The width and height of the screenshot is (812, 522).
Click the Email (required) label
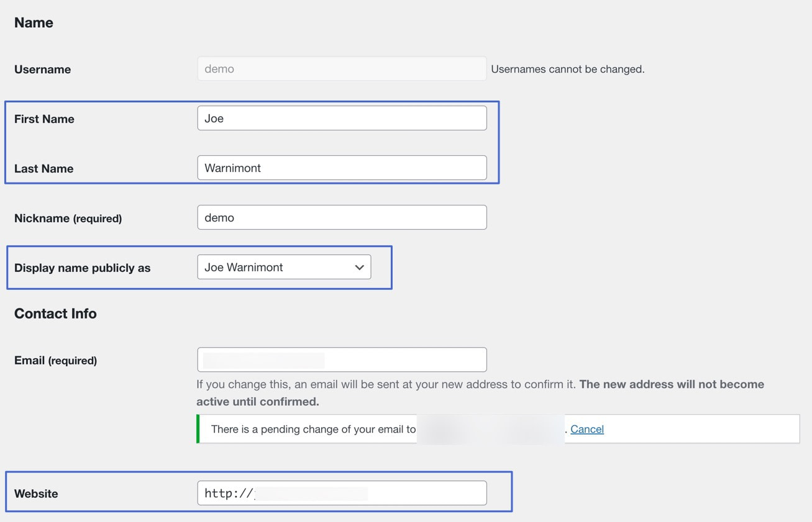[56, 360]
